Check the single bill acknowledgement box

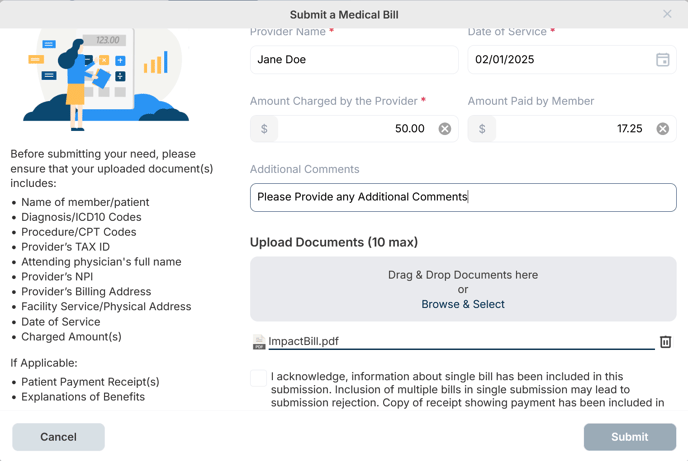click(x=258, y=378)
